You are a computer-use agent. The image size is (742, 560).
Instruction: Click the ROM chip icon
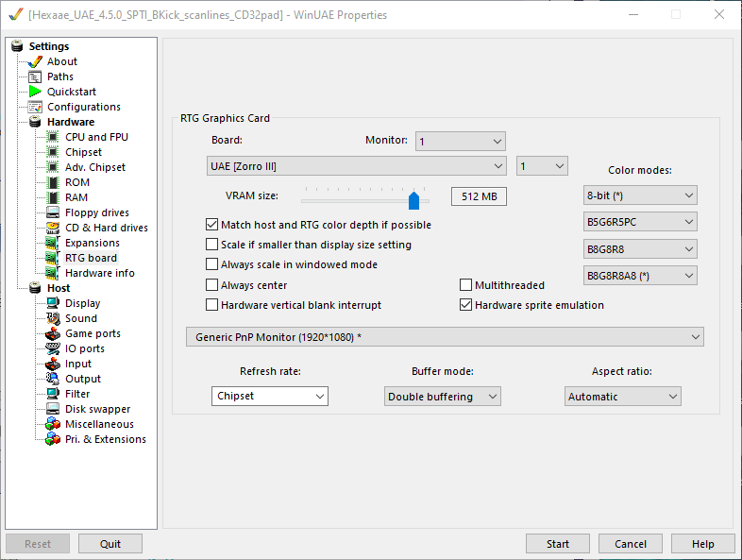pyautogui.click(x=53, y=182)
